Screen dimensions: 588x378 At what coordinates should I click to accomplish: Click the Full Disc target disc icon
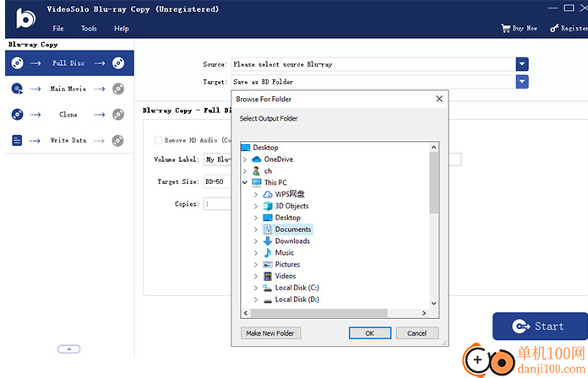pyautogui.click(x=118, y=63)
